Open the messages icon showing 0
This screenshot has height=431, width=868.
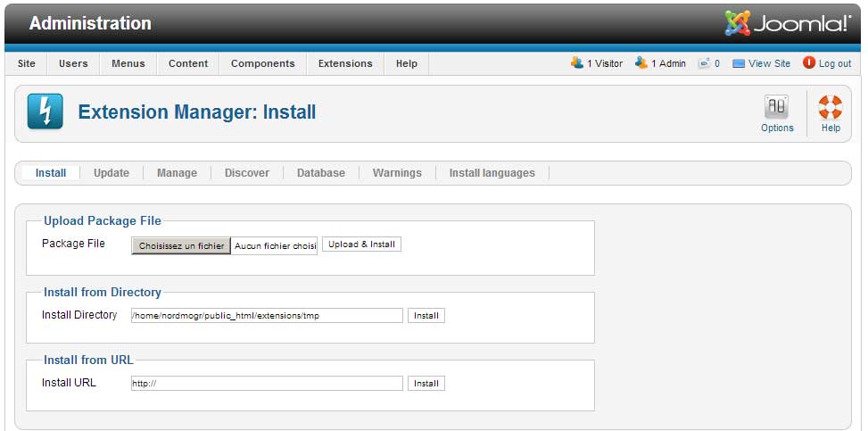pos(705,63)
